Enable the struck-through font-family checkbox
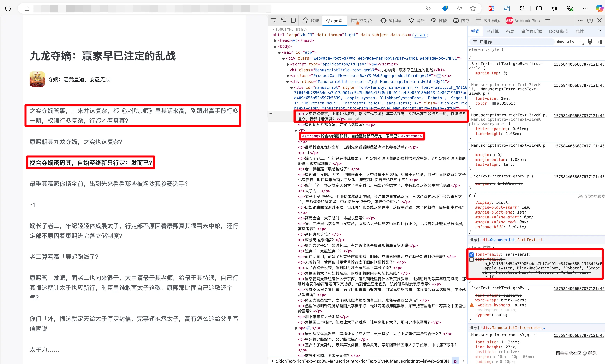 [x=471, y=260]
